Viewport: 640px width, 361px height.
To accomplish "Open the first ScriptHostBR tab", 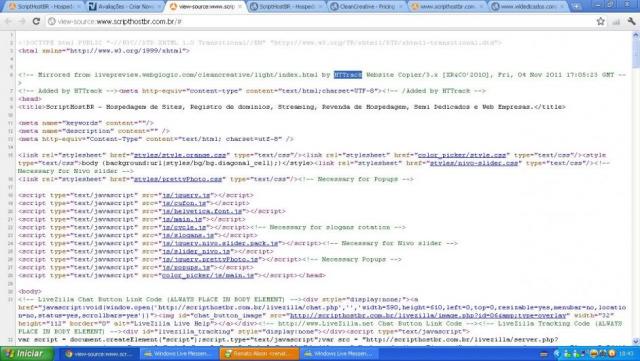I will [x=45, y=7].
